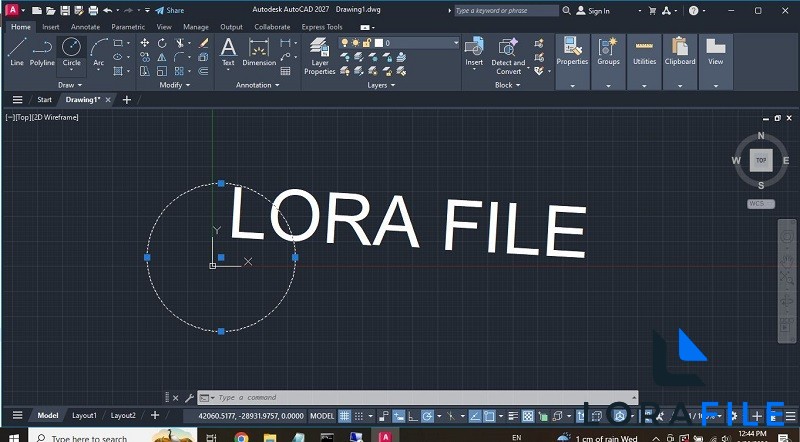Image resolution: width=800 pixels, height=442 pixels.
Task: Select the Stretch tool icon
Action: (x=145, y=71)
